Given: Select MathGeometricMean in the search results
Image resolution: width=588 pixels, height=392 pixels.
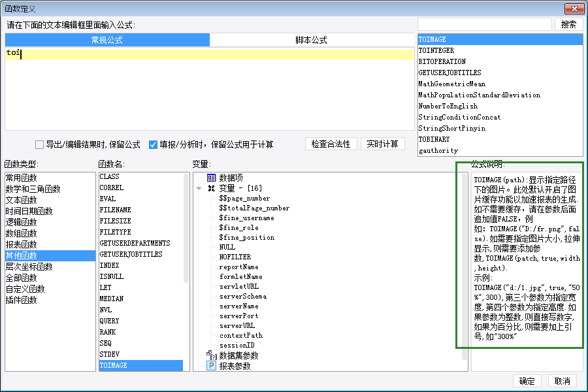Looking at the screenshot, I should (500, 84).
